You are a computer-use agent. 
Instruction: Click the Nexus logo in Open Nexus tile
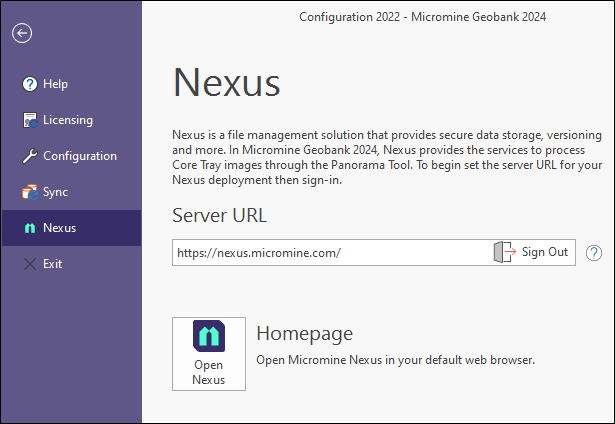coord(209,336)
